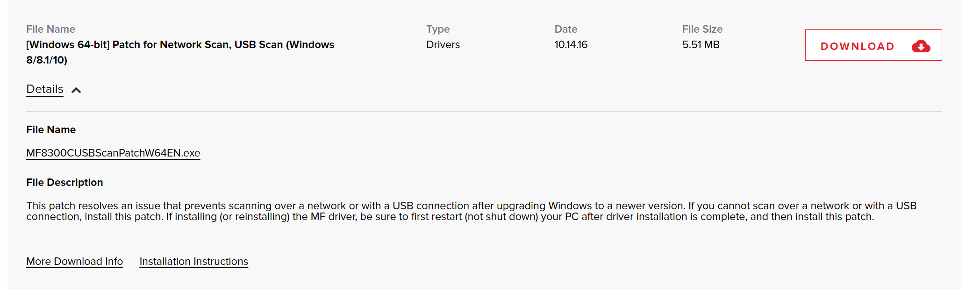The image size is (980, 299).
Task: Click the Drivers type value
Action: pyautogui.click(x=443, y=45)
